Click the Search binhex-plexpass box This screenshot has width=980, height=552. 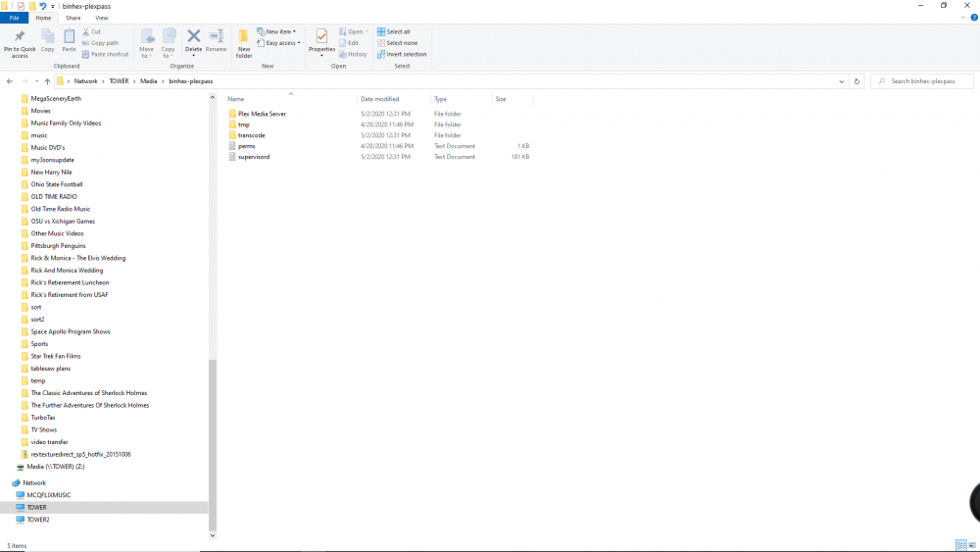point(922,81)
